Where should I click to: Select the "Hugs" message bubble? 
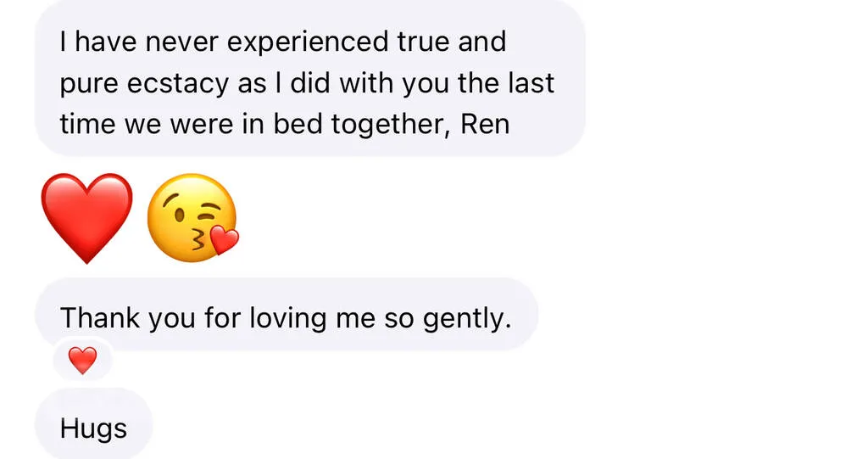[x=93, y=428]
